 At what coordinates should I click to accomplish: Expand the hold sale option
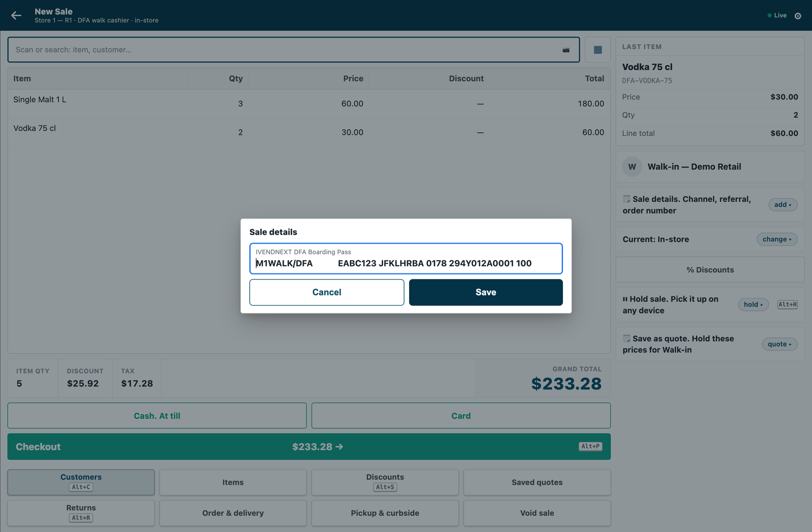(x=753, y=304)
